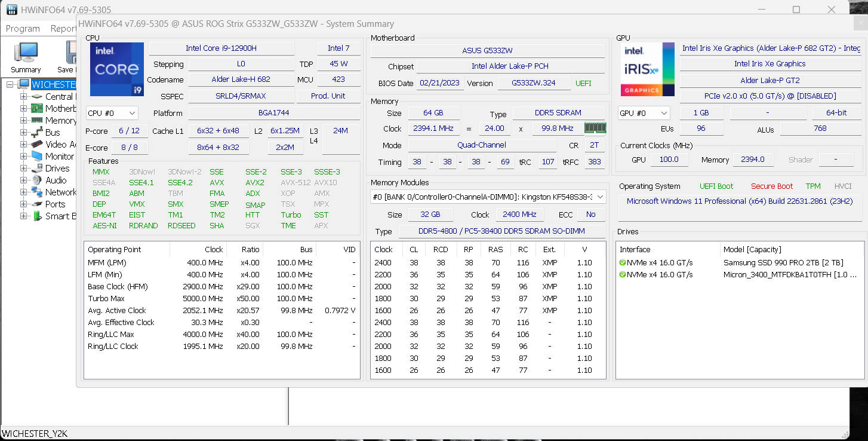The width and height of the screenshot is (868, 441).
Task: Click green check icon for Micron_3400 drive
Action: (x=623, y=275)
